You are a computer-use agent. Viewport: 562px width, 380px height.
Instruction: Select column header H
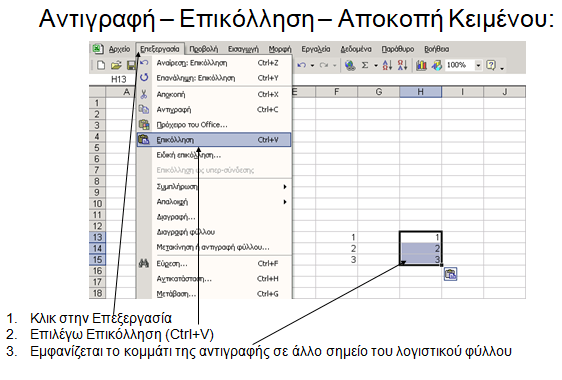pos(420,92)
